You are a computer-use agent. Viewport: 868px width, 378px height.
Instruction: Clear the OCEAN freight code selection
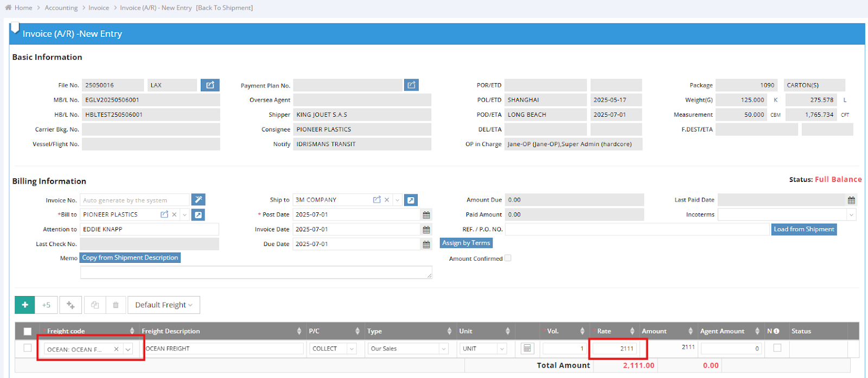(116, 349)
